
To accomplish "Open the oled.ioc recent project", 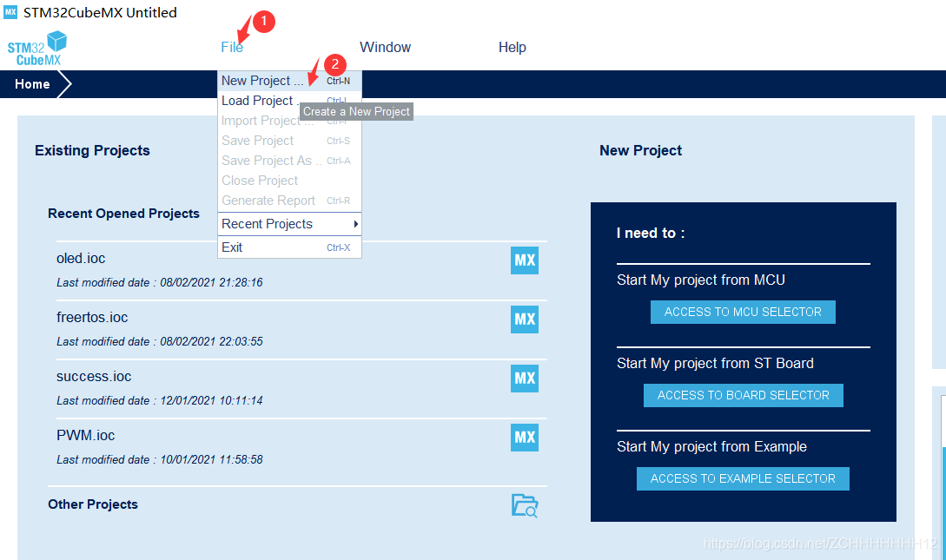I will [x=81, y=258].
